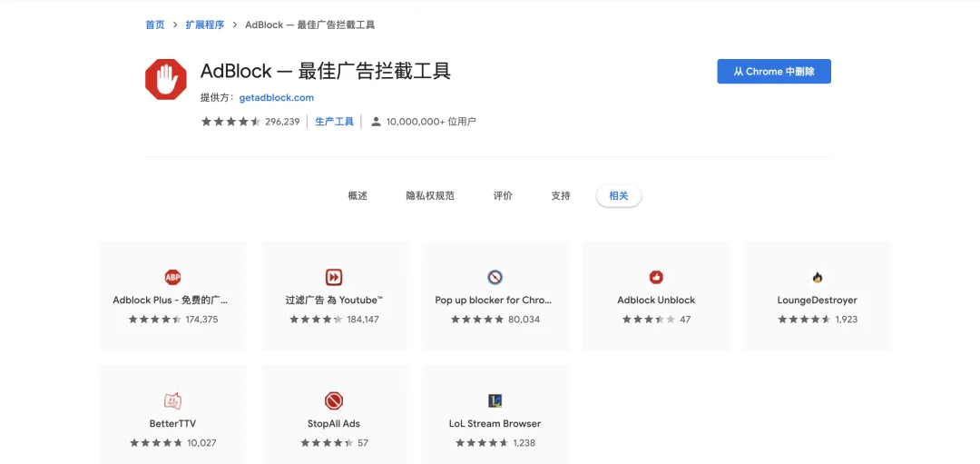This screenshot has height=464, width=980.
Task: Open the getadblock.com provider link
Action: 276,97
